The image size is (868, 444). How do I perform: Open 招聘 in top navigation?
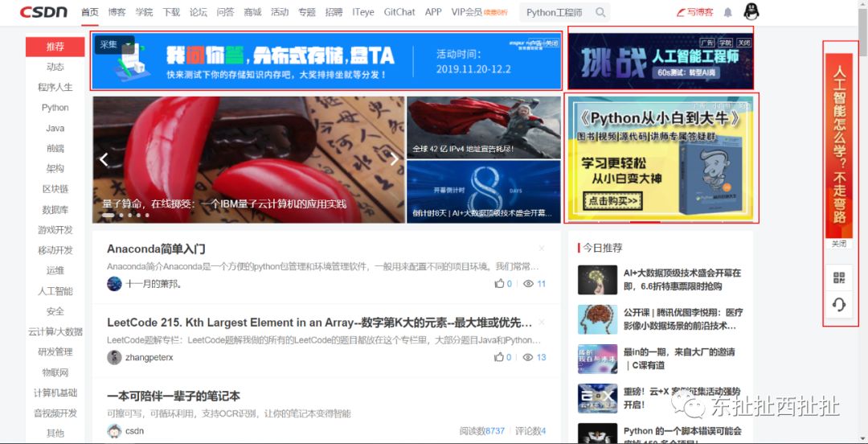coord(334,12)
